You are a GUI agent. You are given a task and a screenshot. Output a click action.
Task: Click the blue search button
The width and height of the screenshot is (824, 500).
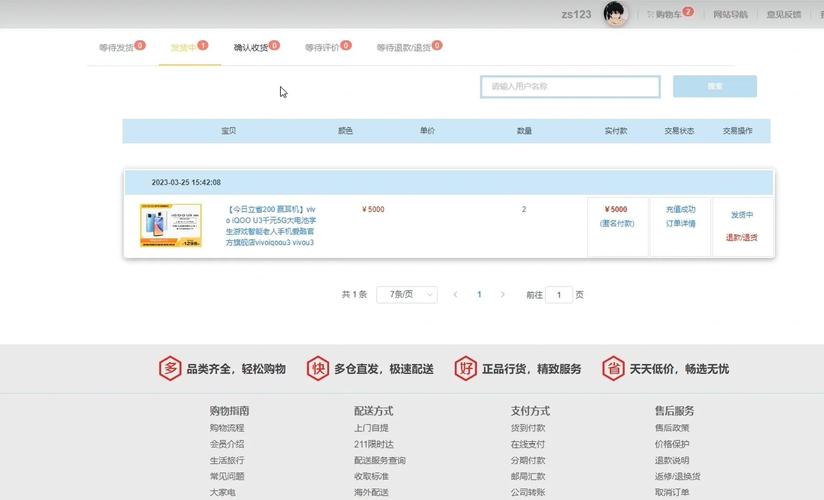[x=715, y=86]
